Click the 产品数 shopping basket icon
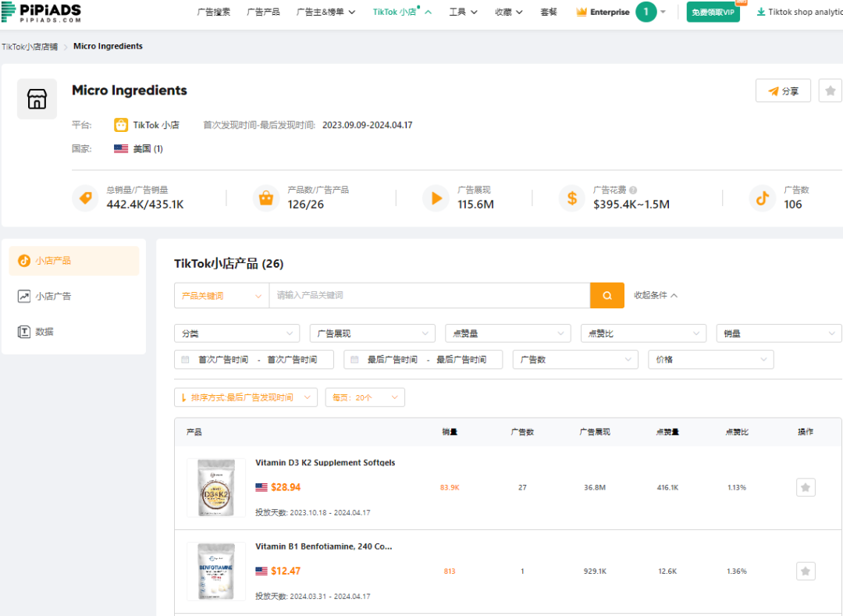 266,198
